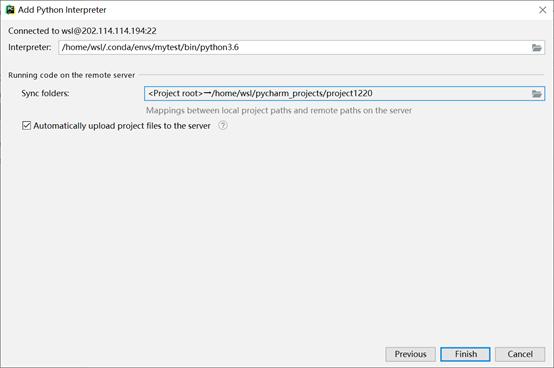Click the Interpreter: label
The width and height of the screenshot is (554, 368).
[x=30, y=47]
